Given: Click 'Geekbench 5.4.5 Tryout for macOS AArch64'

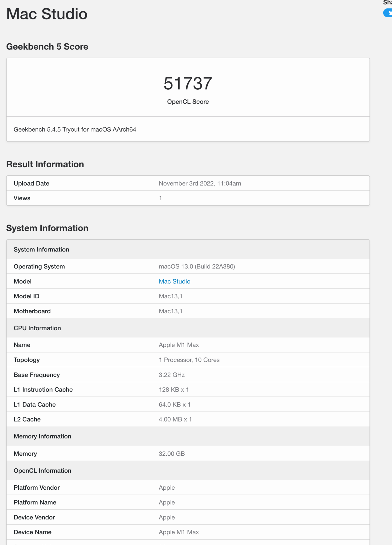Looking at the screenshot, I should [75, 129].
